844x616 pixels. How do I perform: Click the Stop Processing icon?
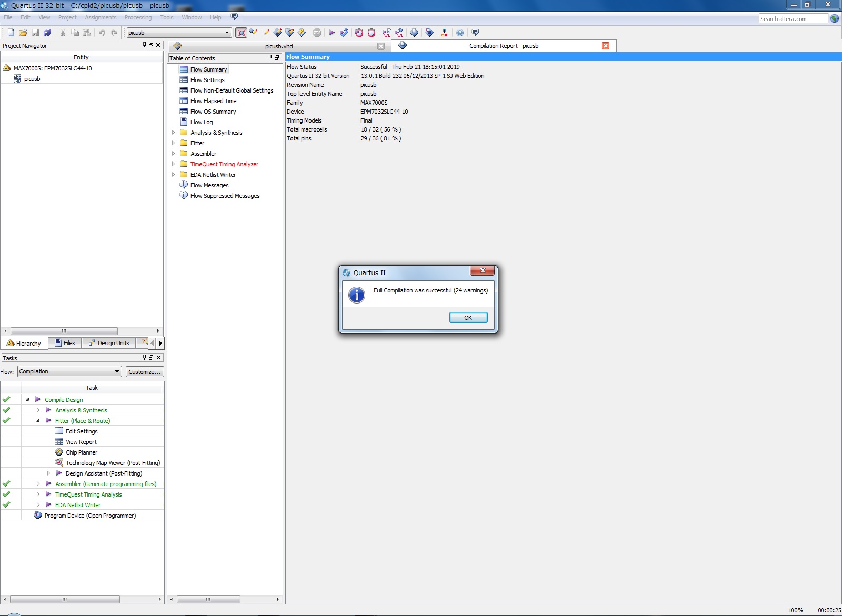tap(317, 33)
